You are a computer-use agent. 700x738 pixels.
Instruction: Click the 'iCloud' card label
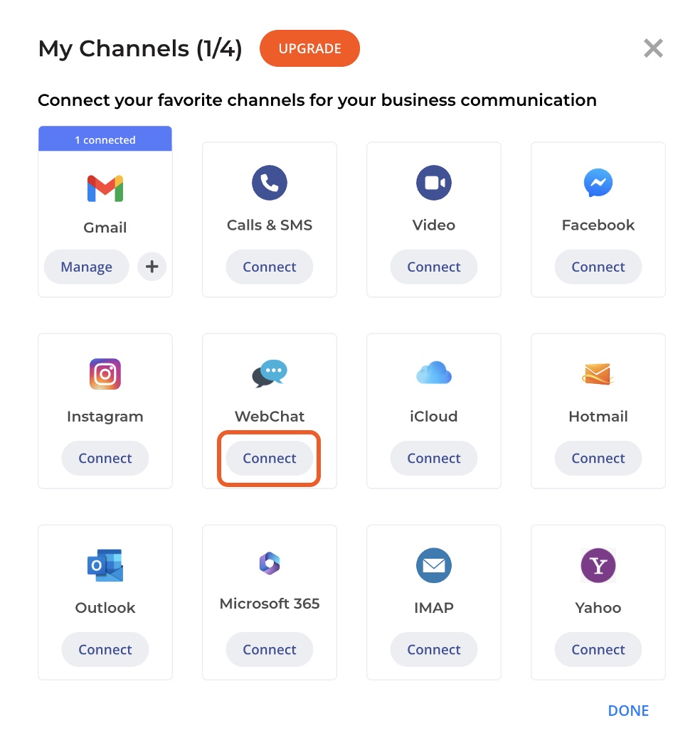coord(434,417)
